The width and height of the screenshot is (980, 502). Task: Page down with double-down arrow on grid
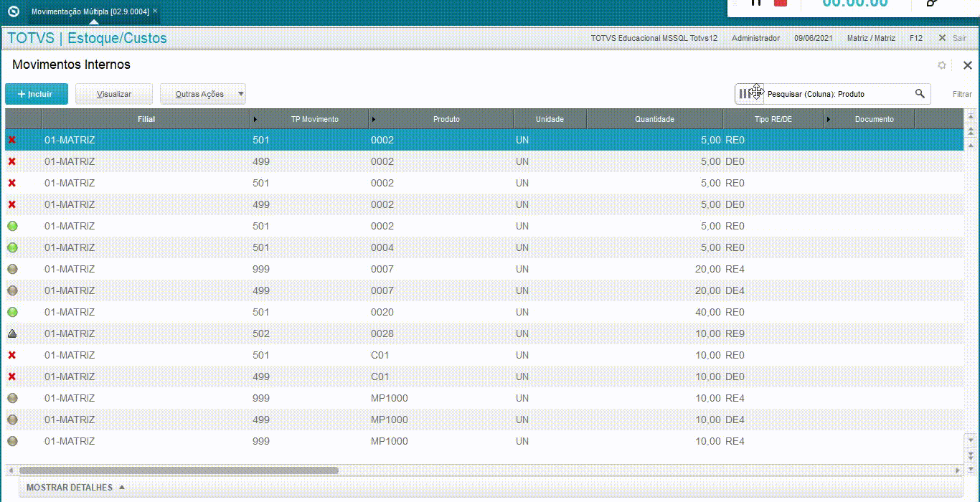click(971, 454)
